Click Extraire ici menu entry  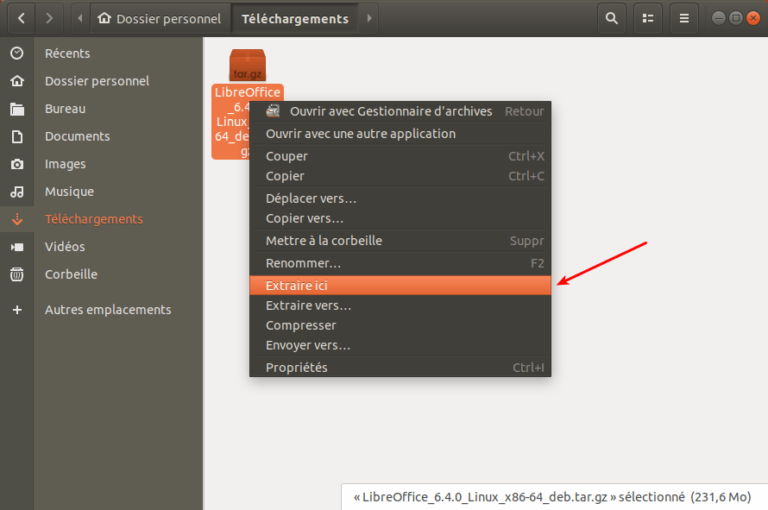[400, 286]
